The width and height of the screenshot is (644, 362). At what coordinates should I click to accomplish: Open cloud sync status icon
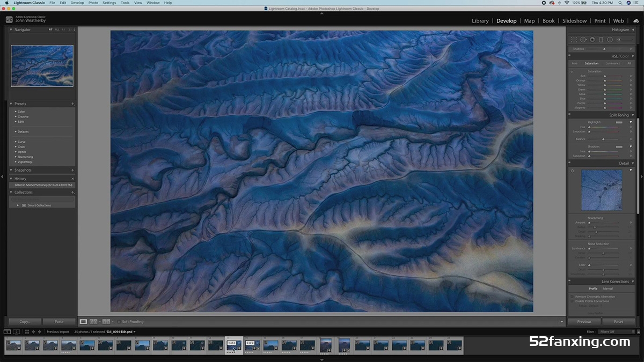click(636, 21)
